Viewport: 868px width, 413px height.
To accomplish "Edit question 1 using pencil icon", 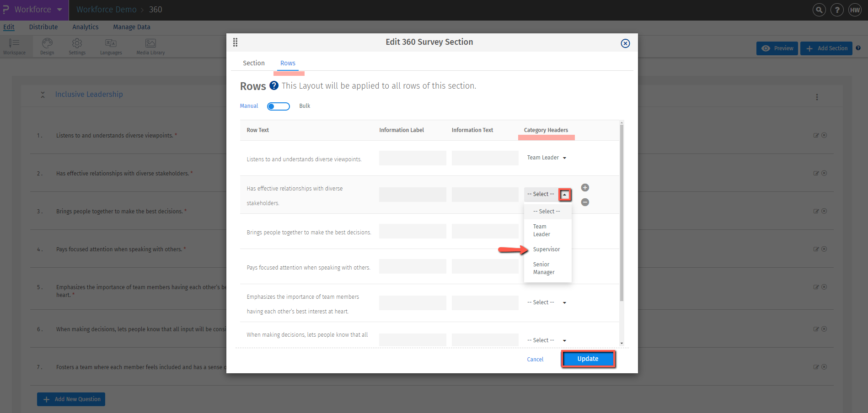I will coord(816,135).
